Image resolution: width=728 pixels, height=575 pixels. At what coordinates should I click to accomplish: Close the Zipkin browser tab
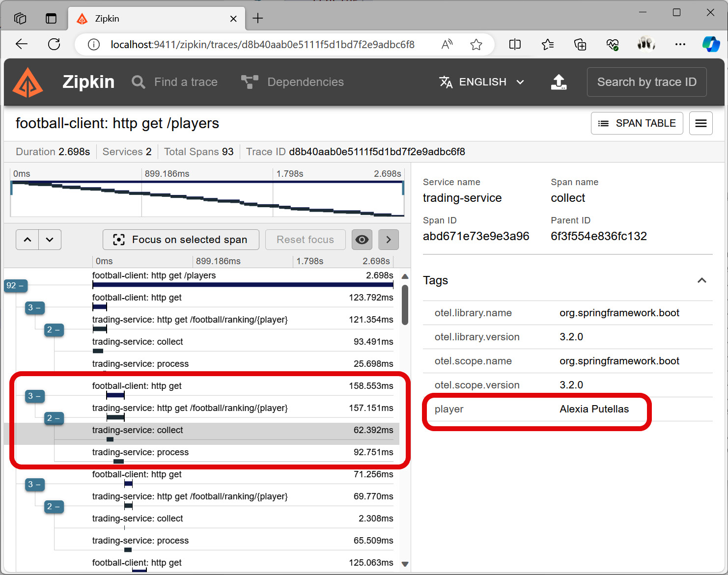tap(233, 19)
